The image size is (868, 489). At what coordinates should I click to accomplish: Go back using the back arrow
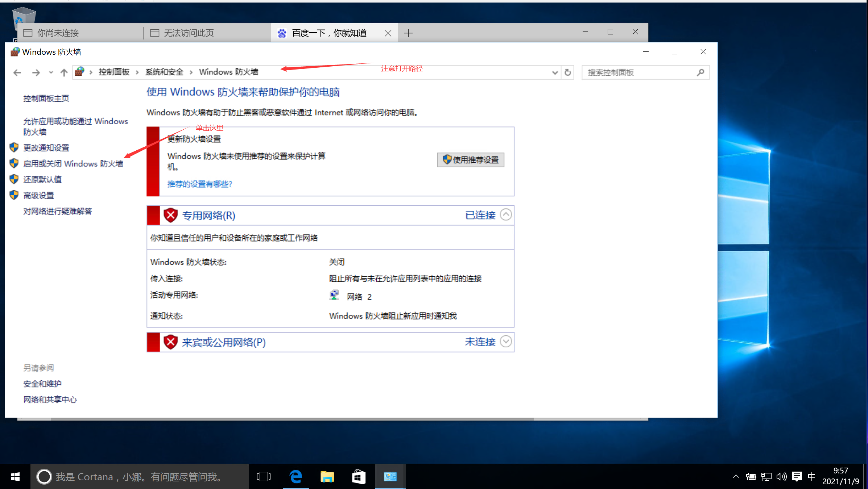[17, 73]
